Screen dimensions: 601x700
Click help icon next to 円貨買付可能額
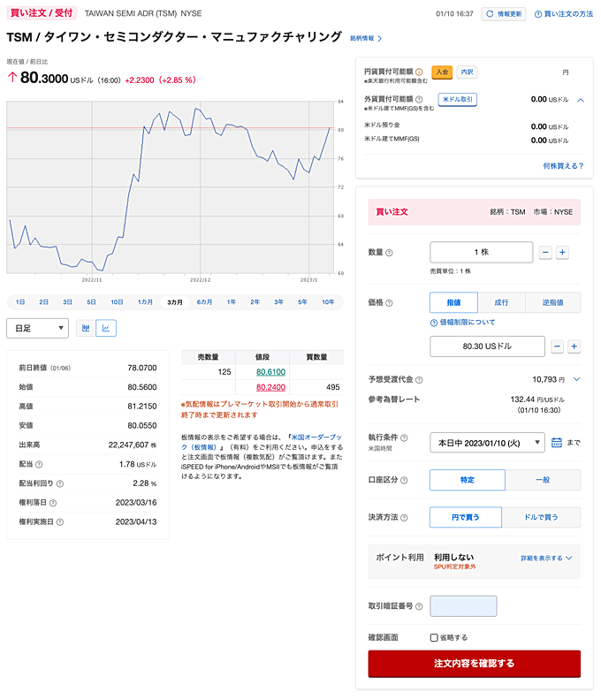pos(419,72)
